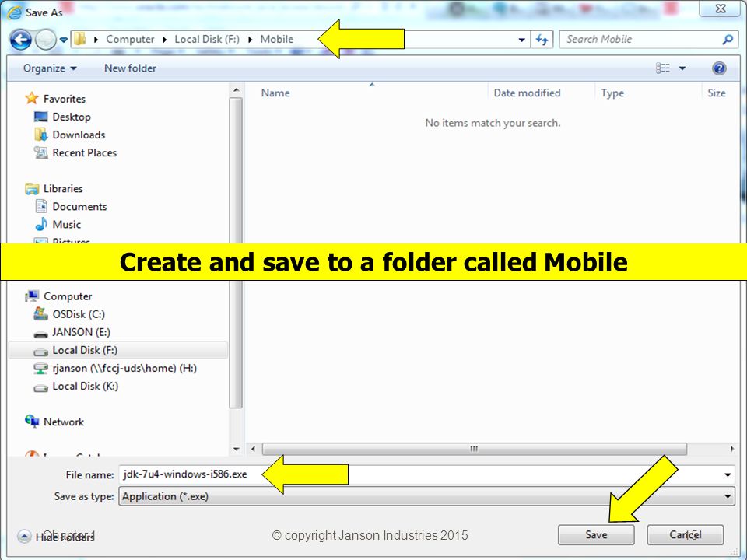Click the Back navigation arrow button
The height and width of the screenshot is (560, 747).
click(x=20, y=40)
